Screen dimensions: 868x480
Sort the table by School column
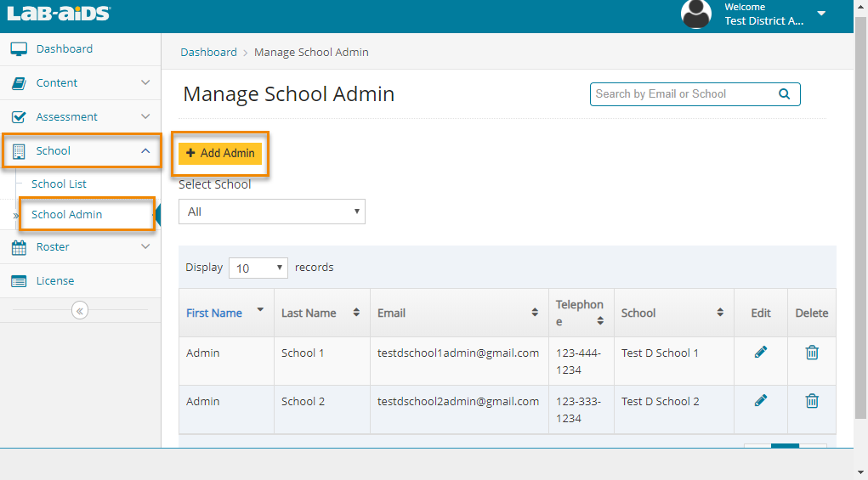pos(672,313)
